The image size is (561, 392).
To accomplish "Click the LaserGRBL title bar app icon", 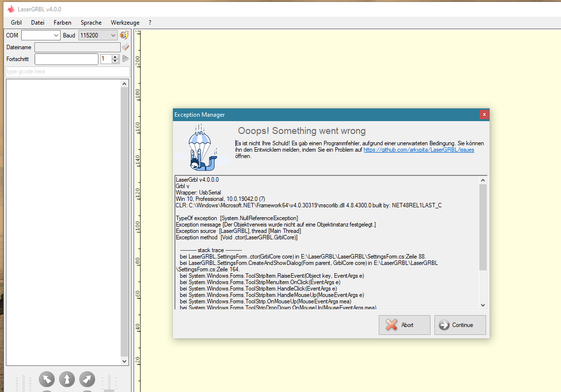I will (11, 9).
